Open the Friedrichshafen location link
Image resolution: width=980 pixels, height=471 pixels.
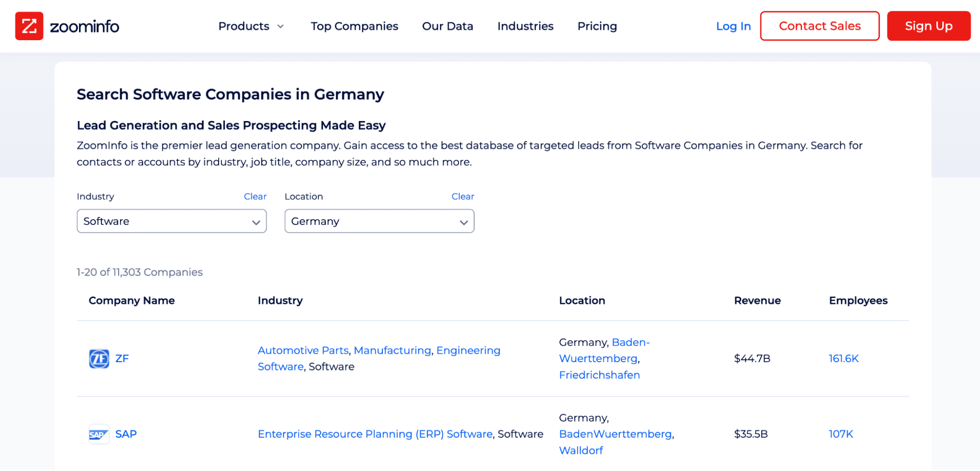tap(600, 375)
